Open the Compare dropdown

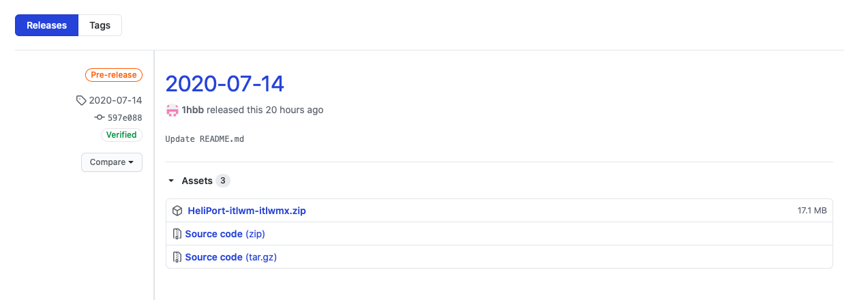point(112,162)
